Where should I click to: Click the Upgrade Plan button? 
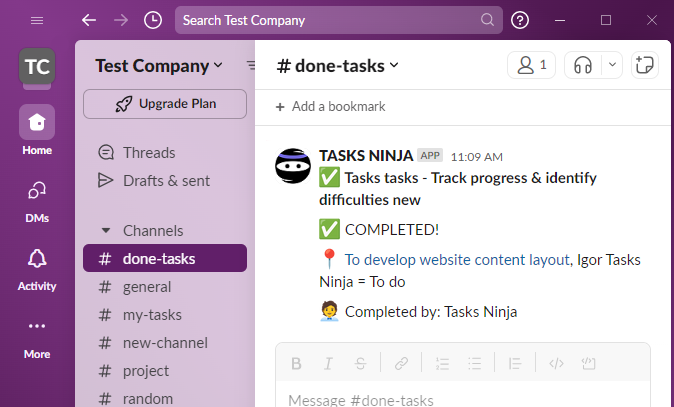pyautogui.click(x=165, y=104)
